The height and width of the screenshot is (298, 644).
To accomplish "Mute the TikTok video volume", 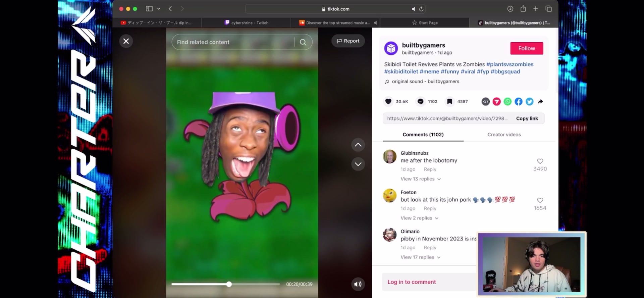I will (x=358, y=284).
